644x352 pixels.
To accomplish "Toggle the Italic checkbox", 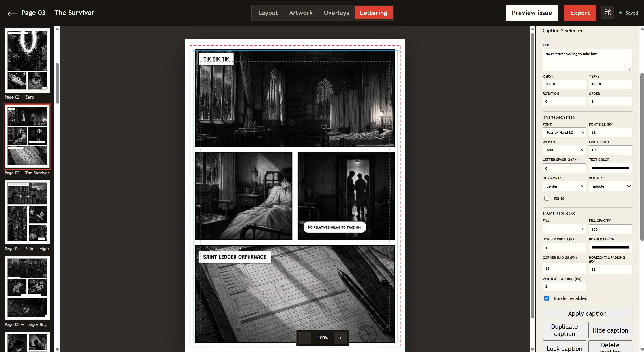I will point(547,198).
